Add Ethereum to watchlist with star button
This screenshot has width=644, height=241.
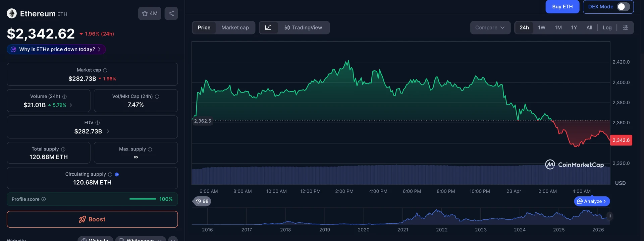coord(150,13)
